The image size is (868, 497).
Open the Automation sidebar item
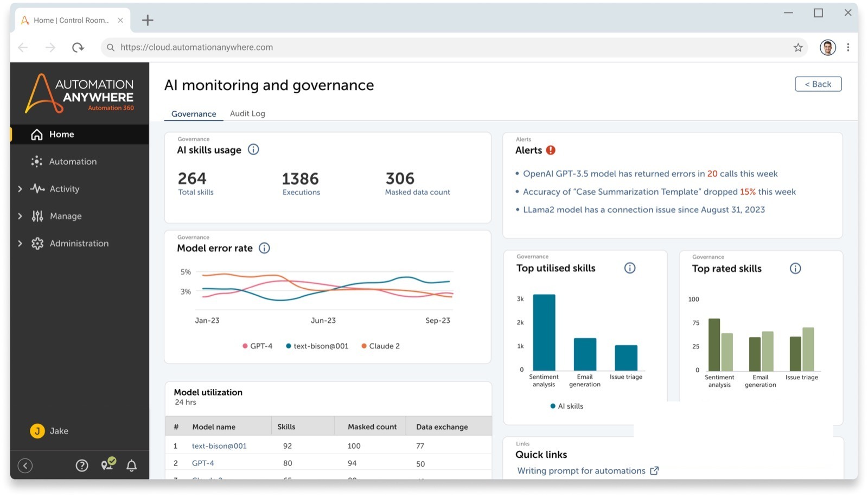73,162
